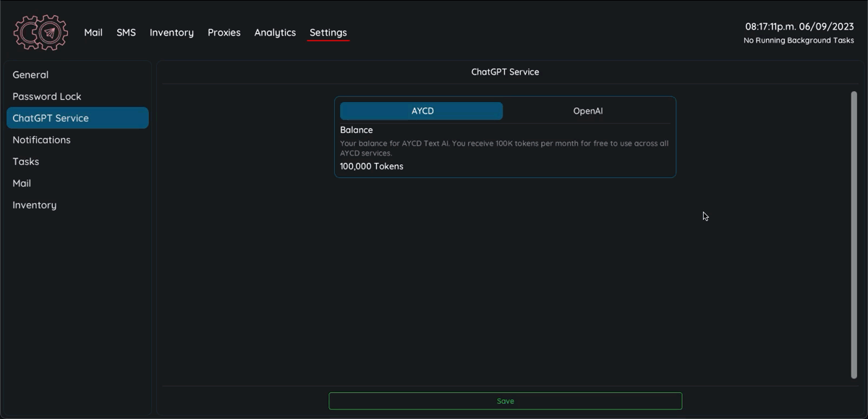868x419 pixels.
Task: Open Inventory from the top navigation bar
Action: 171,33
